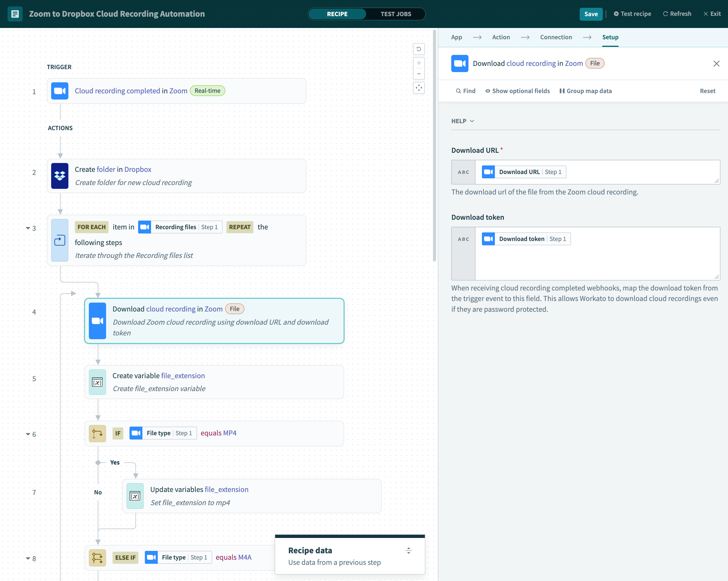Click the canvas reset/undo zoom icon
The width and height of the screenshot is (728, 581).
pos(419,49)
